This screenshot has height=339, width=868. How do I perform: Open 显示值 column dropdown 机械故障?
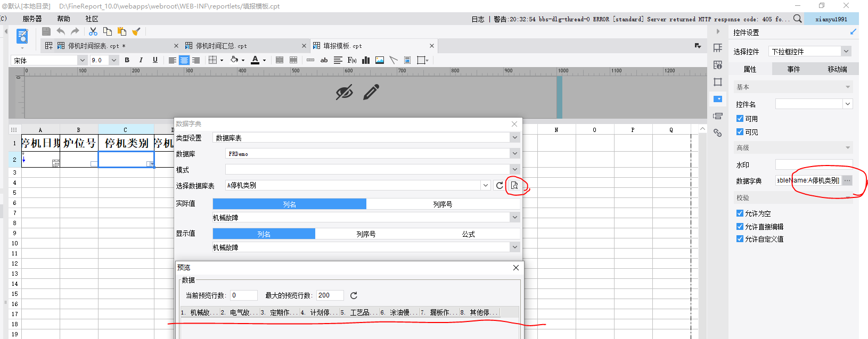click(514, 247)
